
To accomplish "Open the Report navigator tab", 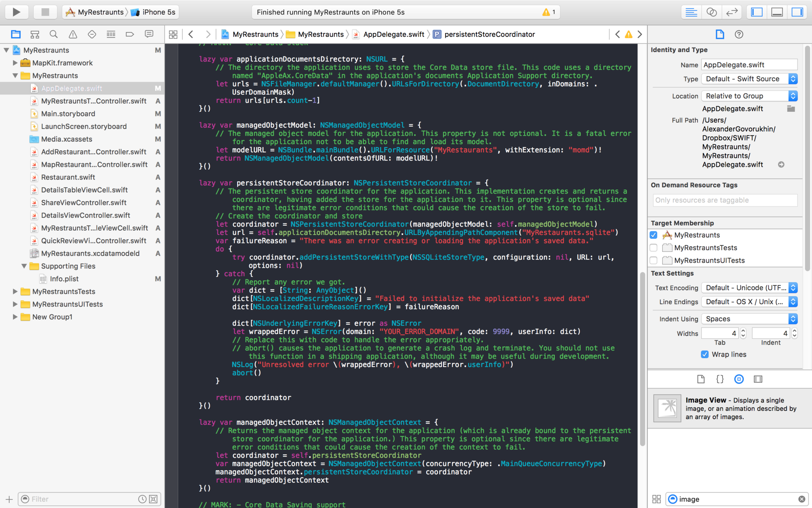I will pos(149,34).
